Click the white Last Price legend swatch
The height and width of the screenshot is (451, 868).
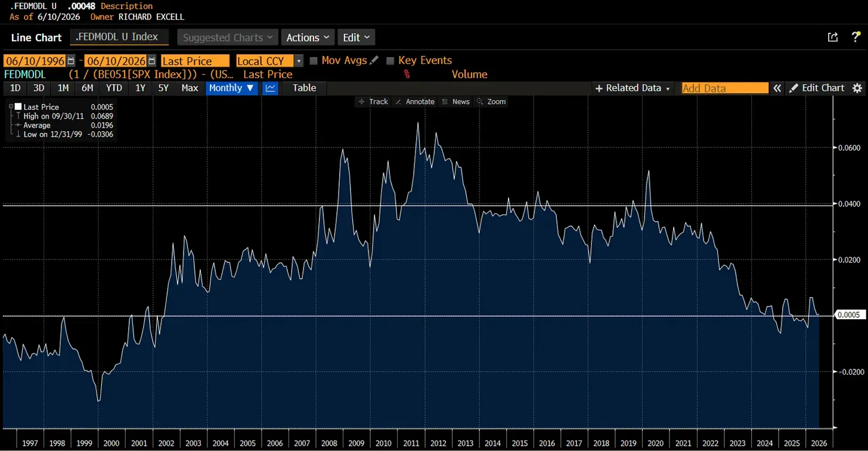18,107
